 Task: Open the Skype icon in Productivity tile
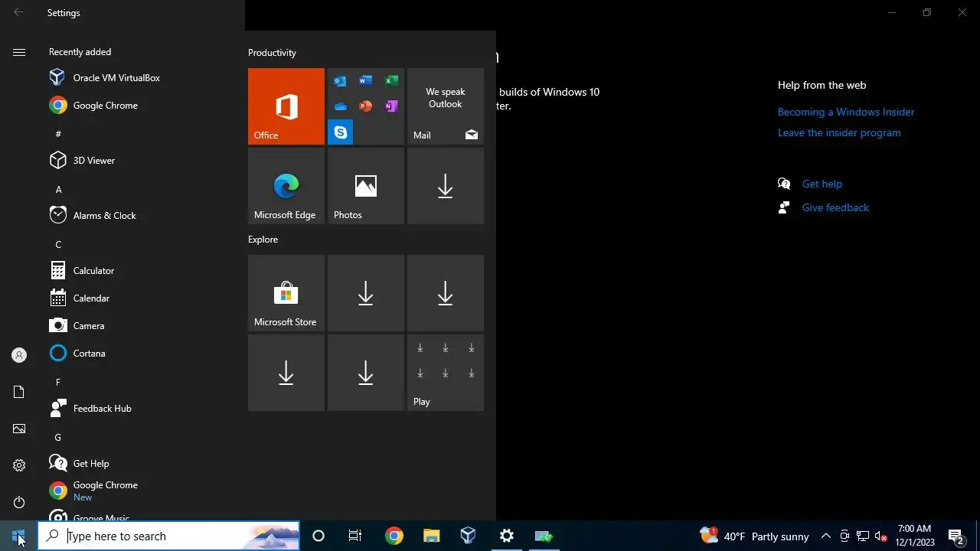point(341,132)
